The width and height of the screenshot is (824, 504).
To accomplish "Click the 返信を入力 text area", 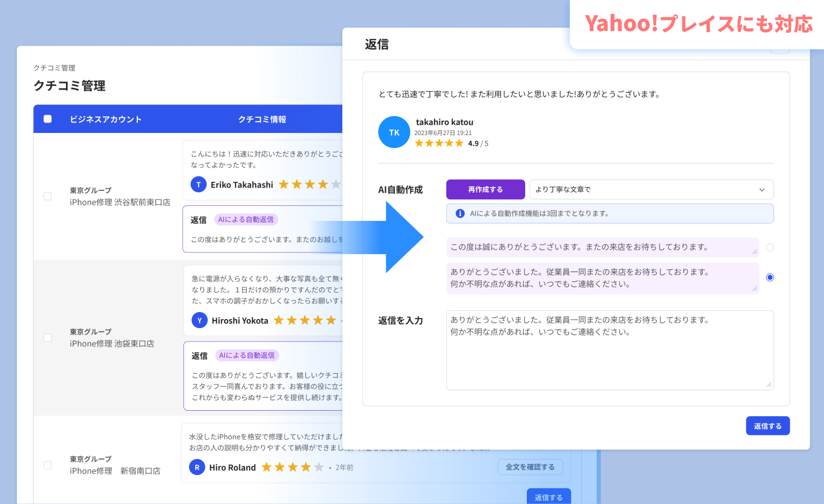I will (610, 350).
